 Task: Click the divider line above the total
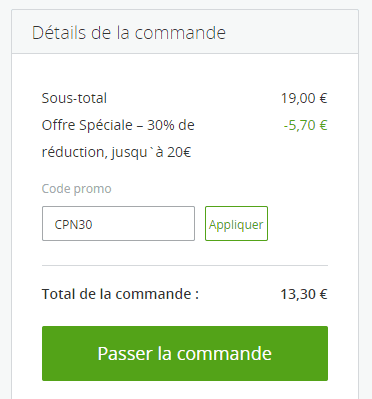185,266
